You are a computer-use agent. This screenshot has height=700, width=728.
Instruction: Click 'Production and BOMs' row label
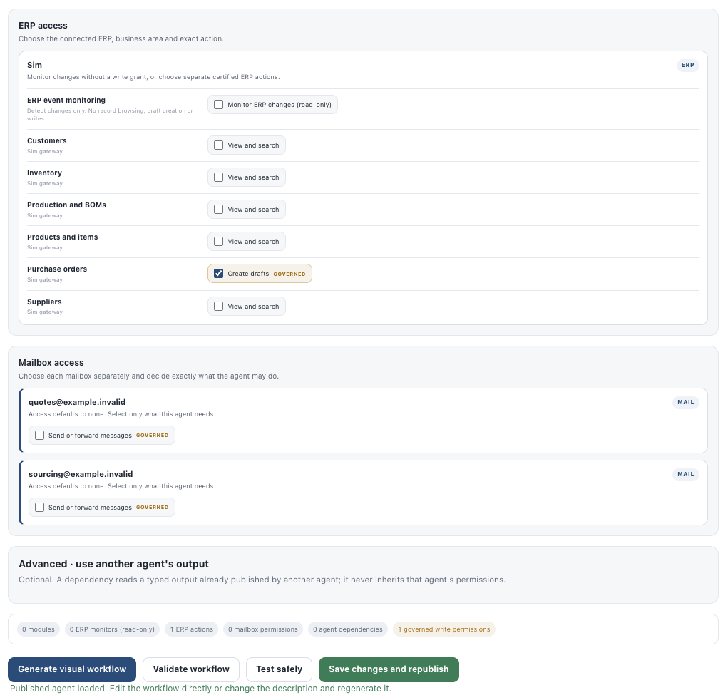(66, 205)
